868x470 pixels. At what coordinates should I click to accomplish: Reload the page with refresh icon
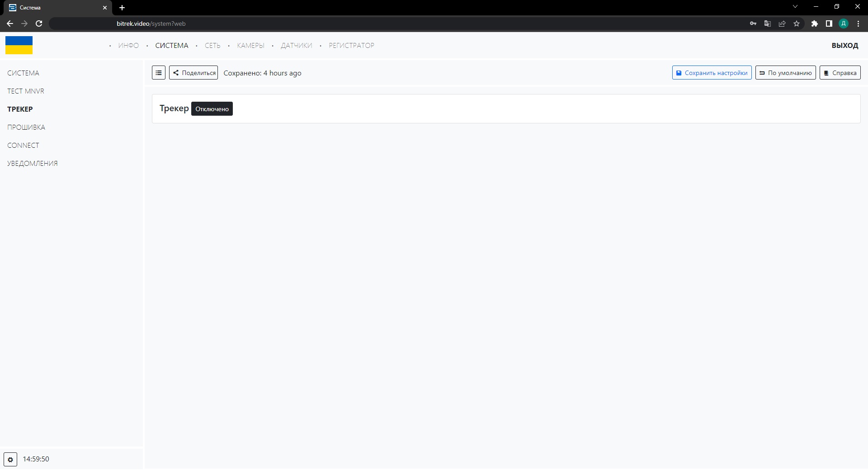39,23
